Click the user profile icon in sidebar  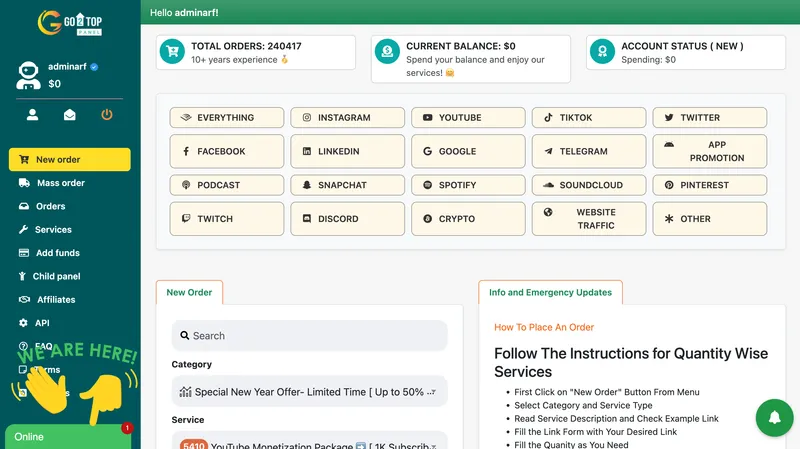tap(33, 115)
